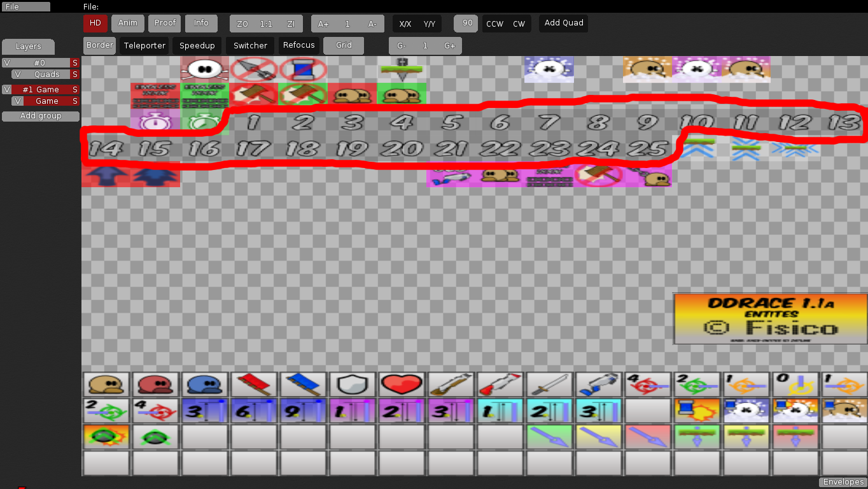Select the Quads layer

pos(46,74)
